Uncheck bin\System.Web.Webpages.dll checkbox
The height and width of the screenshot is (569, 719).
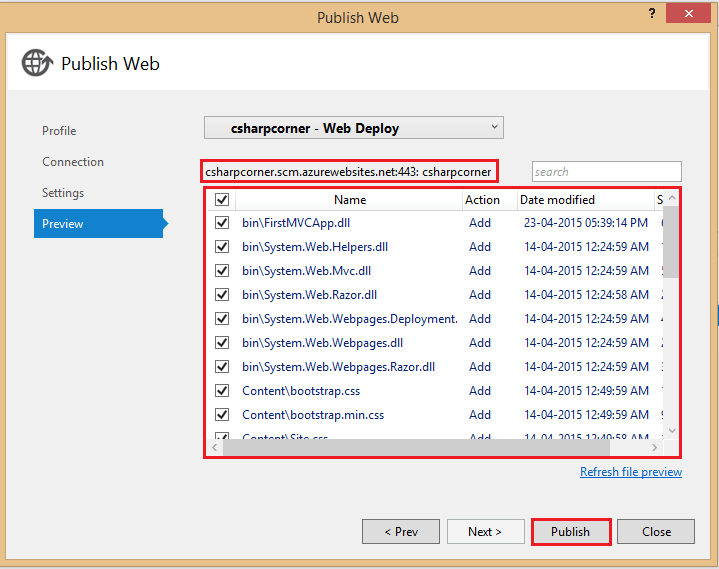click(222, 343)
